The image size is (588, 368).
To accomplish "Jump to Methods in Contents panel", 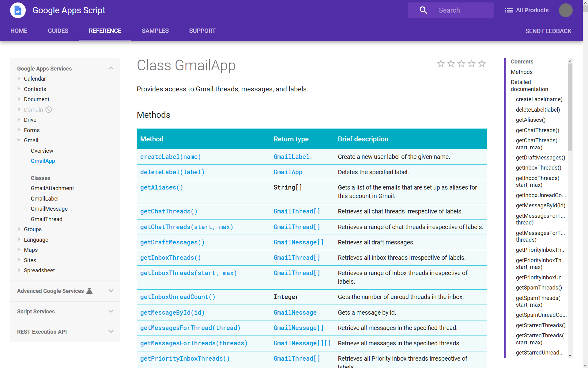I will coord(522,72).
